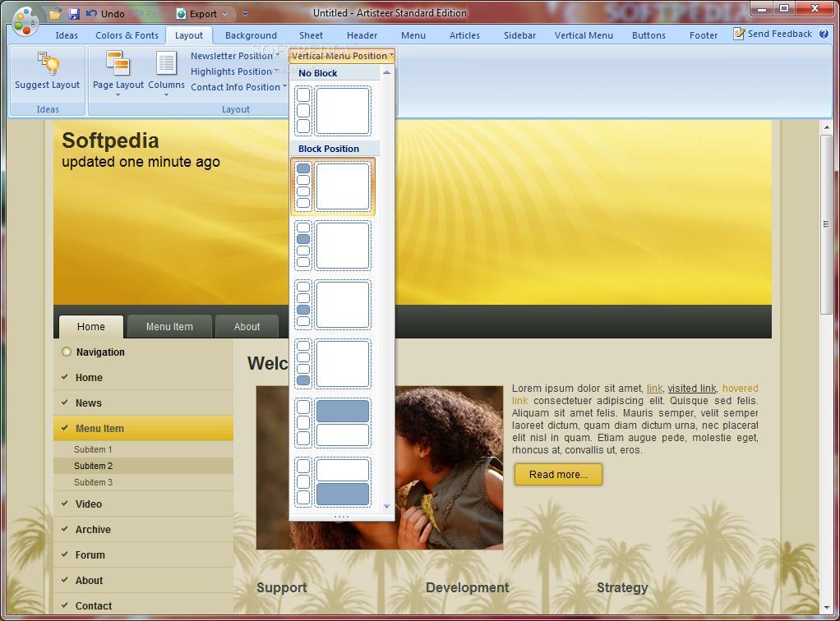Image resolution: width=840 pixels, height=621 pixels.
Task: Open the Artisteer palette application menu
Action: tap(25, 21)
